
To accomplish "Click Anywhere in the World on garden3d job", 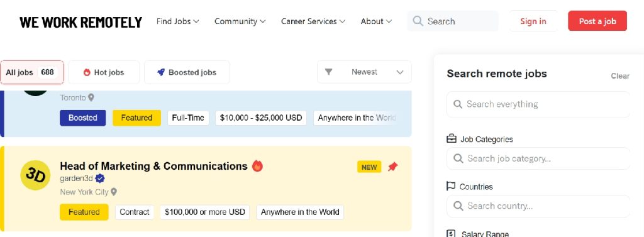I will pyautogui.click(x=300, y=212).
